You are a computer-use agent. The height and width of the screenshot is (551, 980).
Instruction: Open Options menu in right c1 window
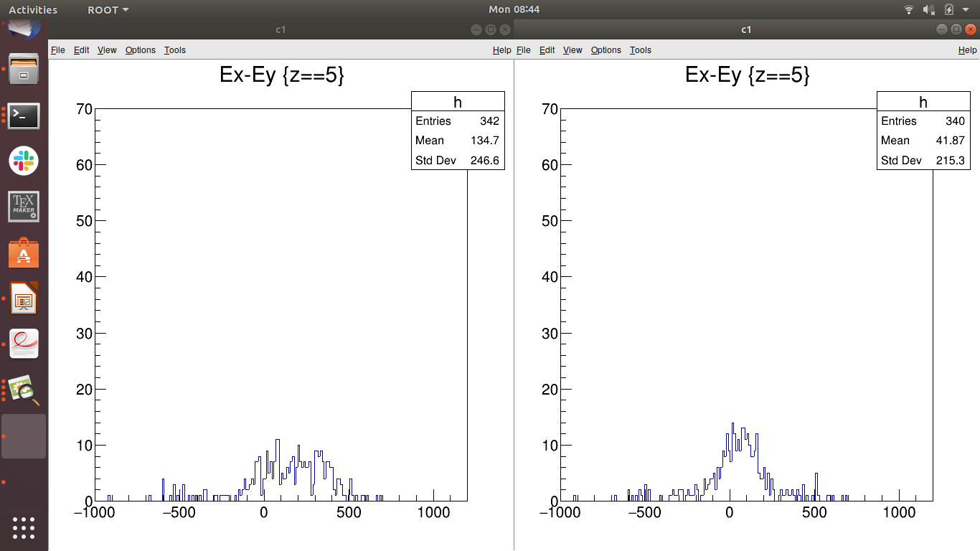(x=606, y=50)
